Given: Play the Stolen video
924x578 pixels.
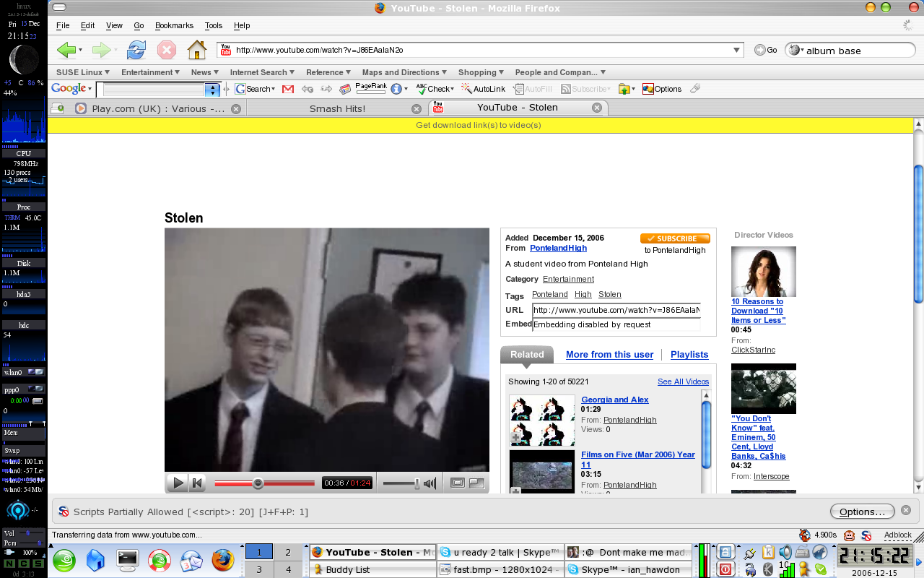Looking at the screenshot, I should (x=178, y=483).
